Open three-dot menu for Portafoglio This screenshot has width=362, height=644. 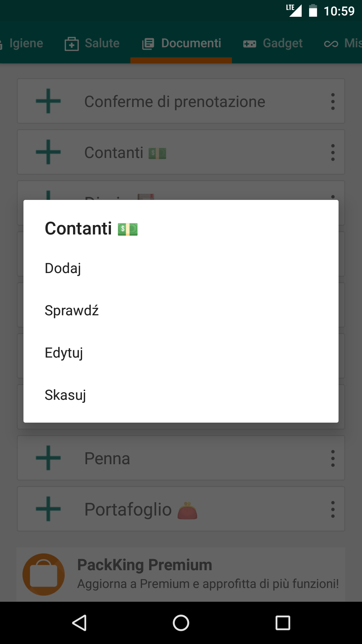(x=333, y=509)
